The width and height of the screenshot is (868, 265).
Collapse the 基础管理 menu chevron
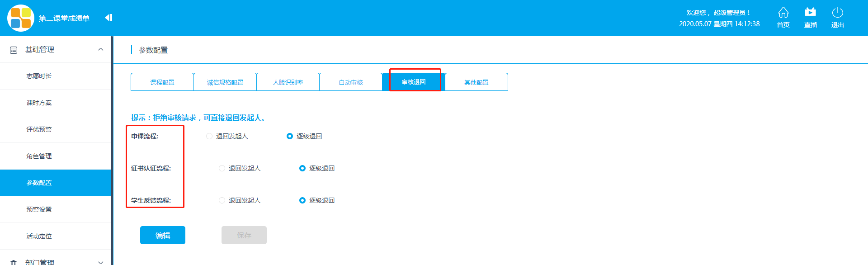(x=100, y=49)
